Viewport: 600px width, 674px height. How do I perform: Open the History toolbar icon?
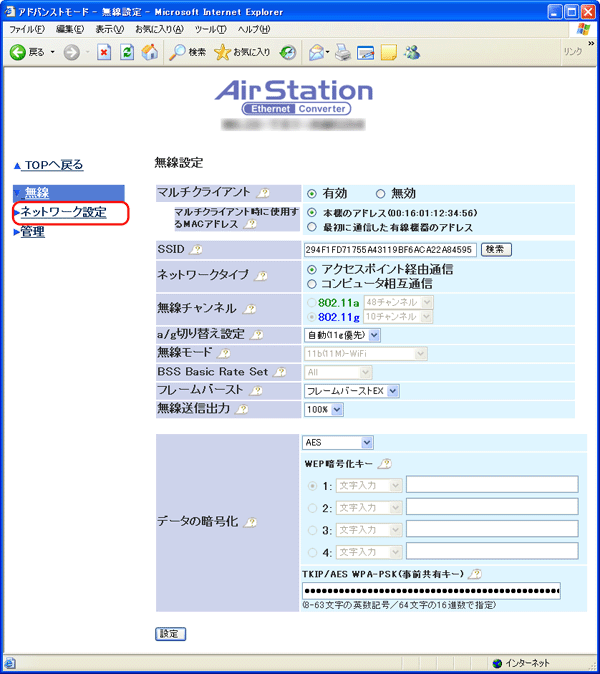click(x=288, y=52)
